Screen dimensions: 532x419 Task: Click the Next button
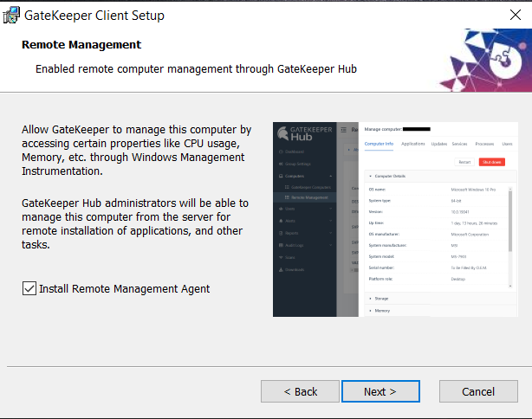(x=380, y=391)
